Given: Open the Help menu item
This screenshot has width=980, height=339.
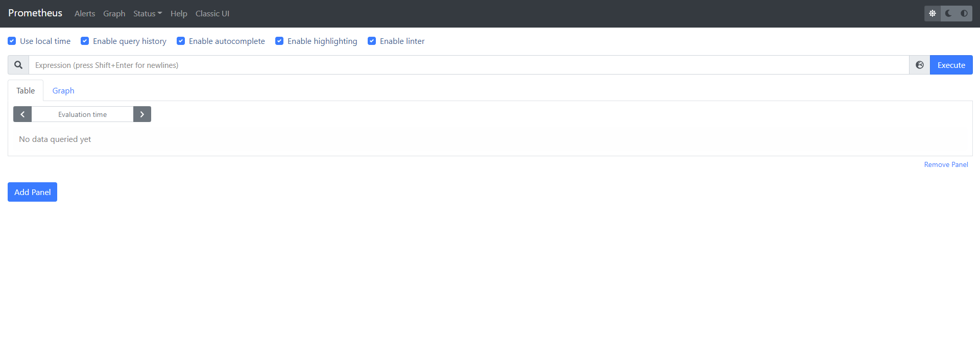Looking at the screenshot, I should tap(179, 14).
